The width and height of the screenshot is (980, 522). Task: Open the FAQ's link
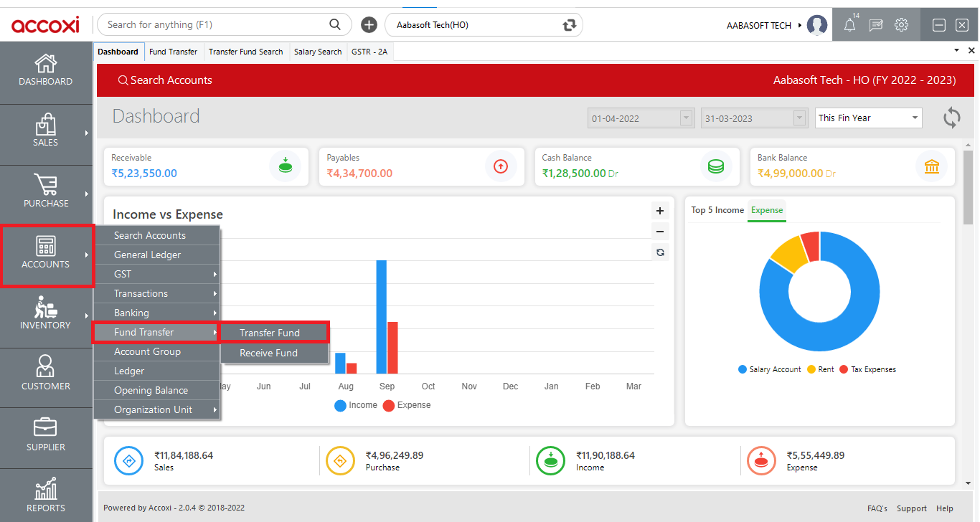click(877, 508)
